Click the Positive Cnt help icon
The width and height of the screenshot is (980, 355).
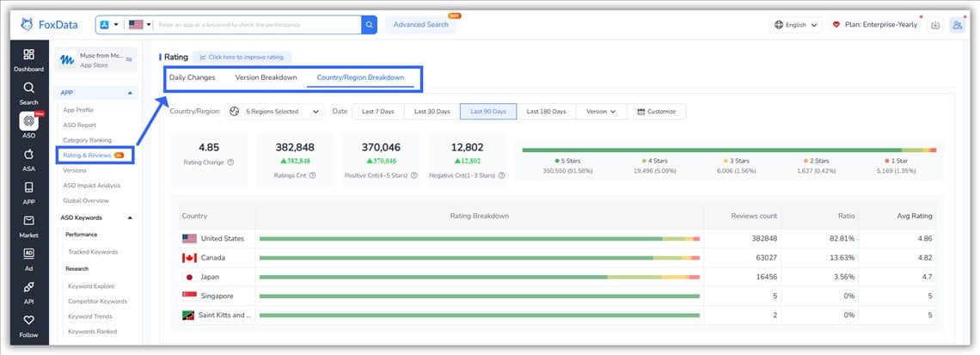pyautogui.click(x=413, y=175)
